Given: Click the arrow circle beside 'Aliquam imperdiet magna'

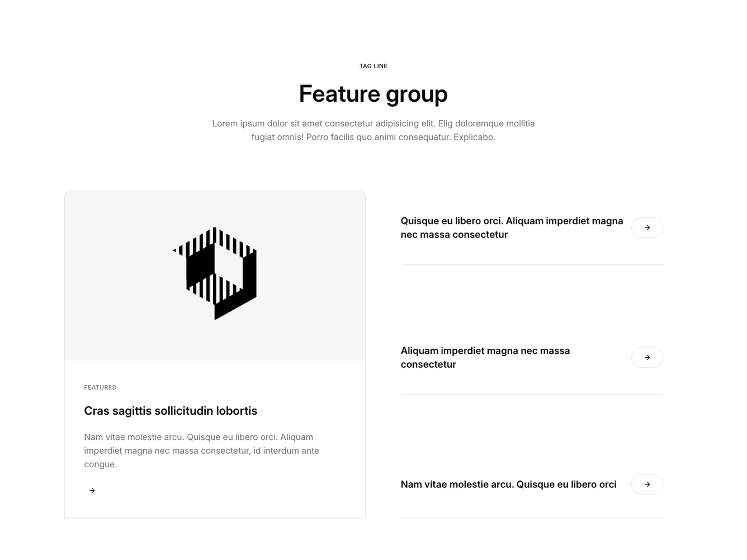Looking at the screenshot, I should click(647, 357).
